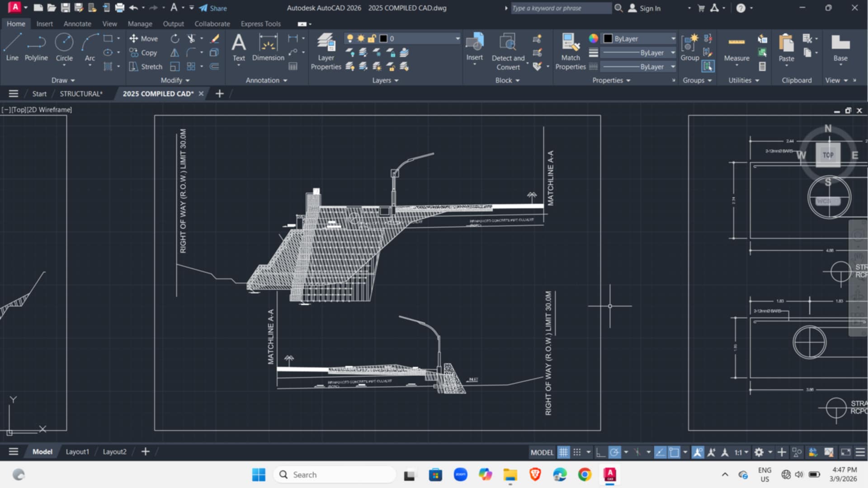The height and width of the screenshot is (488, 868).
Task: Pick the Dimension annotation tool
Action: [x=268, y=48]
